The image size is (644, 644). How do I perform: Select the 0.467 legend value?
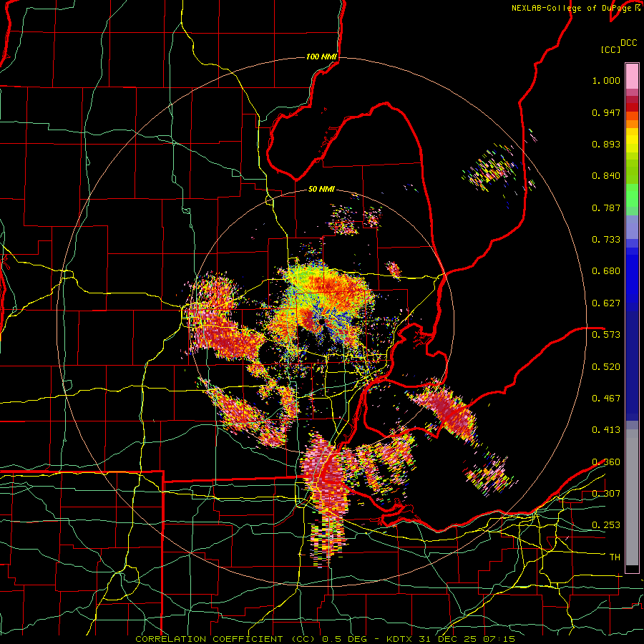(606, 399)
